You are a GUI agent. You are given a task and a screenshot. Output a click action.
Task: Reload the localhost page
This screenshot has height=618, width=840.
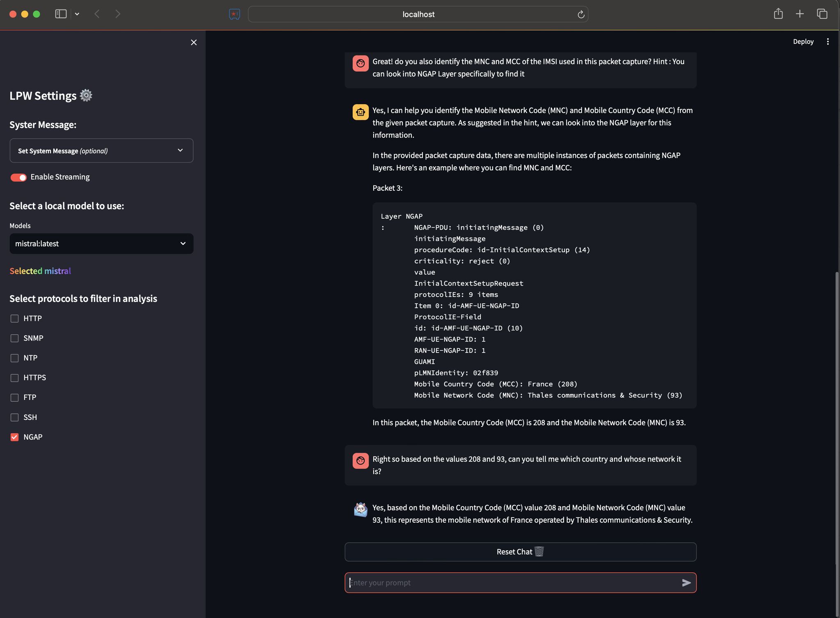pyautogui.click(x=581, y=14)
